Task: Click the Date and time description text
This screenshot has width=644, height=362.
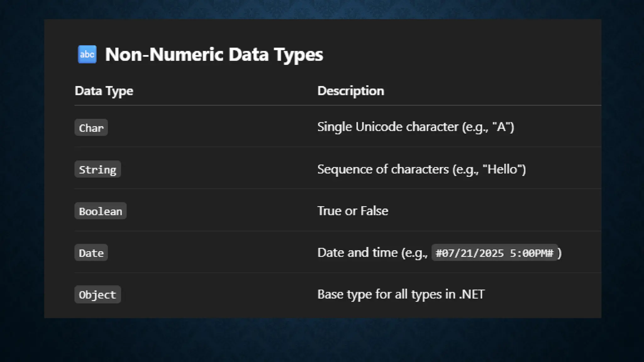Action: [357, 253]
